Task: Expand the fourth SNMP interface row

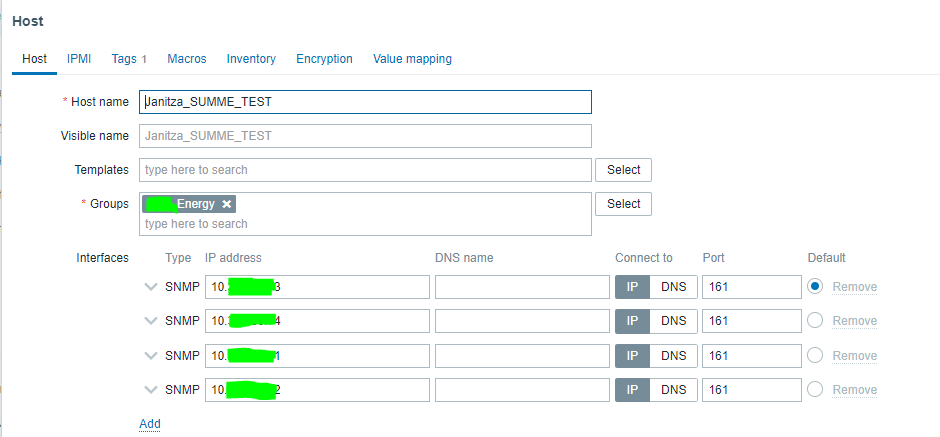Action: 151,389
